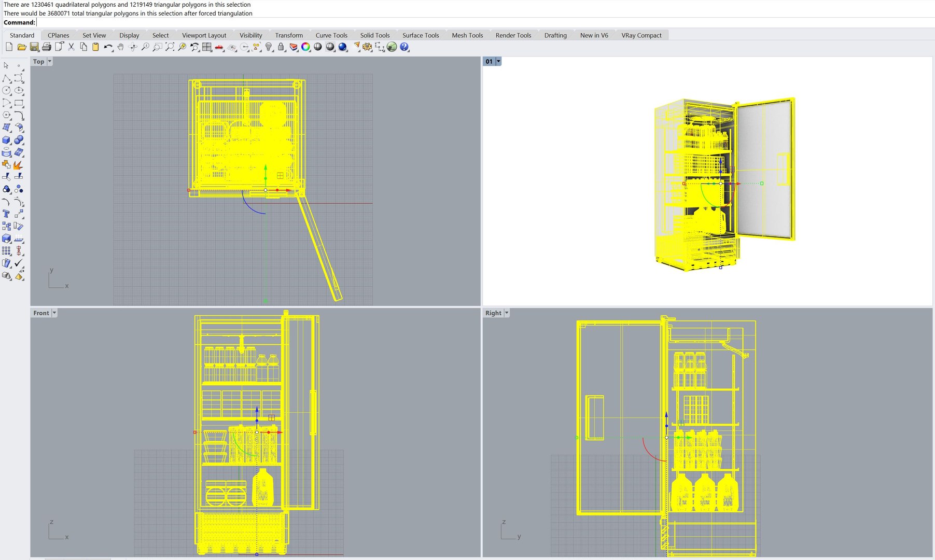Select the Circle tool in the left toolbar
This screenshot has height=560, width=935.
coord(7,90)
